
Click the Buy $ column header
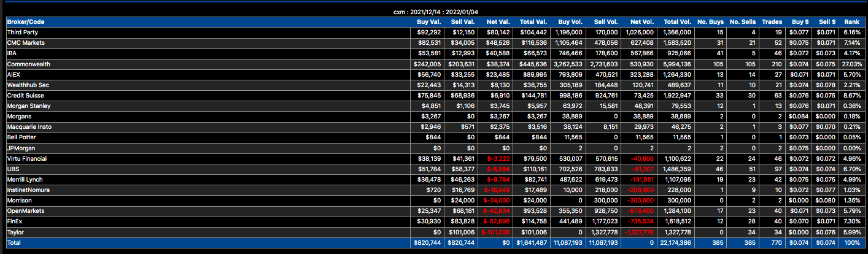(x=801, y=22)
